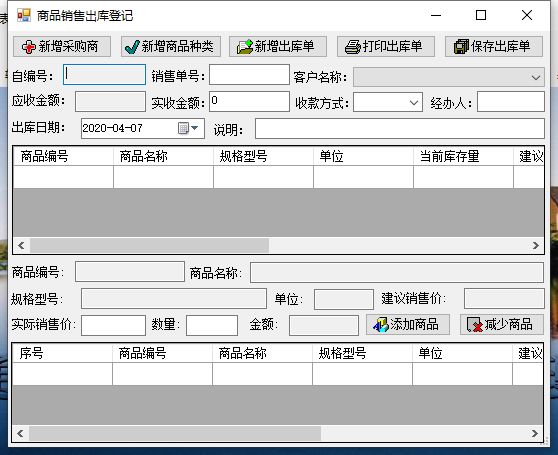This screenshot has width=558, height=455.
Task: Click the left arrow of lower table scrollbar
Action: [21, 433]
